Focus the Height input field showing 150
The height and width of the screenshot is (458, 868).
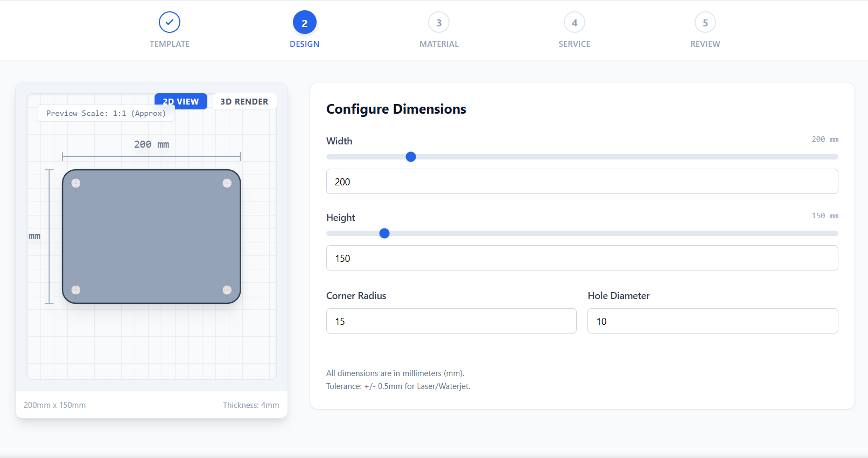pyautogui.click(x=582, y=258)
